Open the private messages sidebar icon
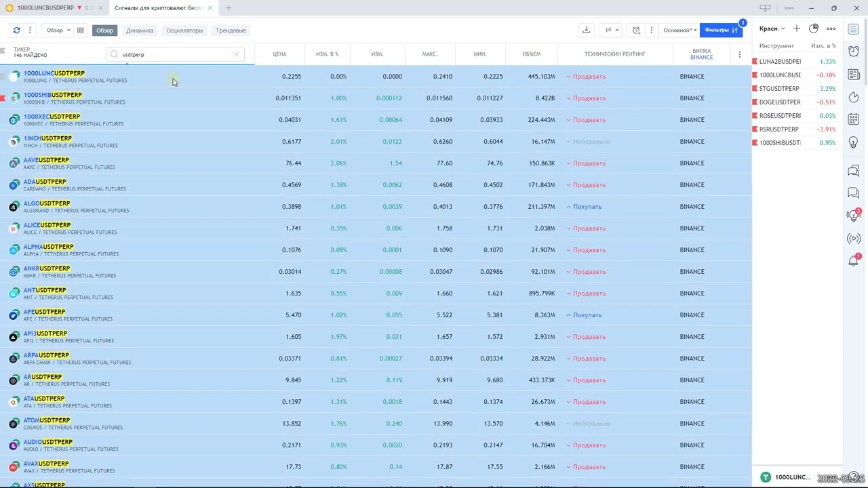The height and width of the screenshot is (488, 868). pos(854,193)
